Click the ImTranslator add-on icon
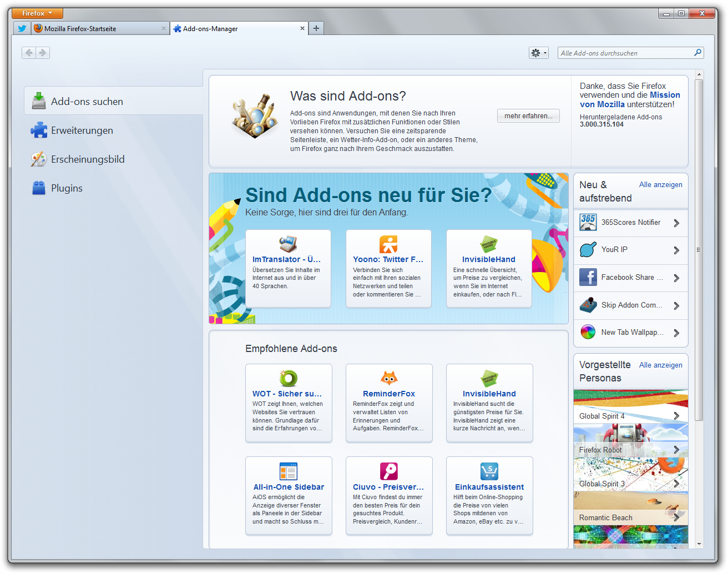 pyautogui.click(x=288, y=244)
